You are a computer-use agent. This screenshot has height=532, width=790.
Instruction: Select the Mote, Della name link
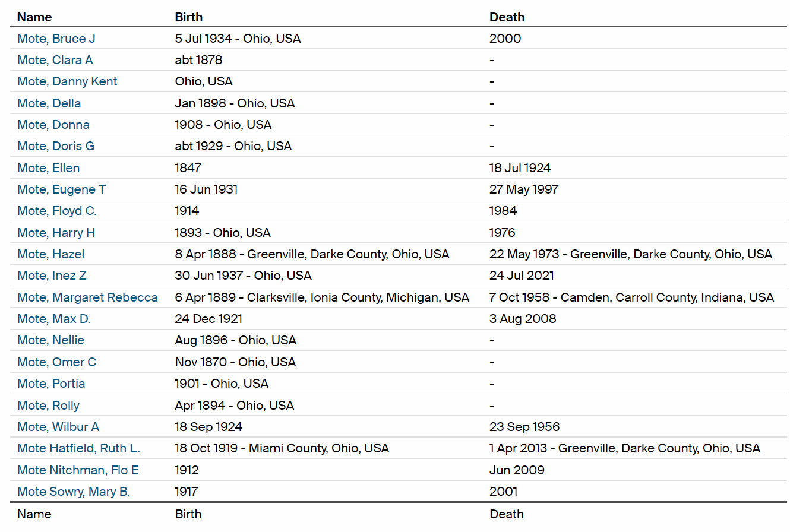click(49, 103)
